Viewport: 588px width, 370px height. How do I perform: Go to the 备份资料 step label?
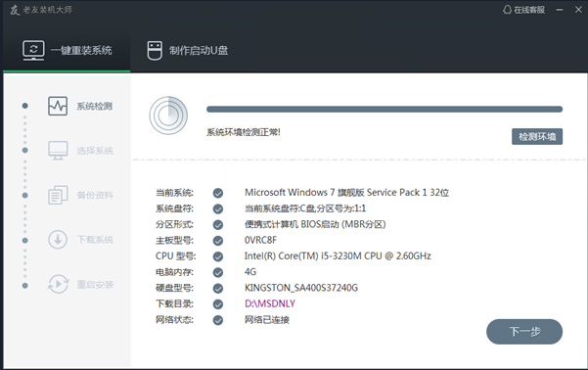click(x=95, y=195)
